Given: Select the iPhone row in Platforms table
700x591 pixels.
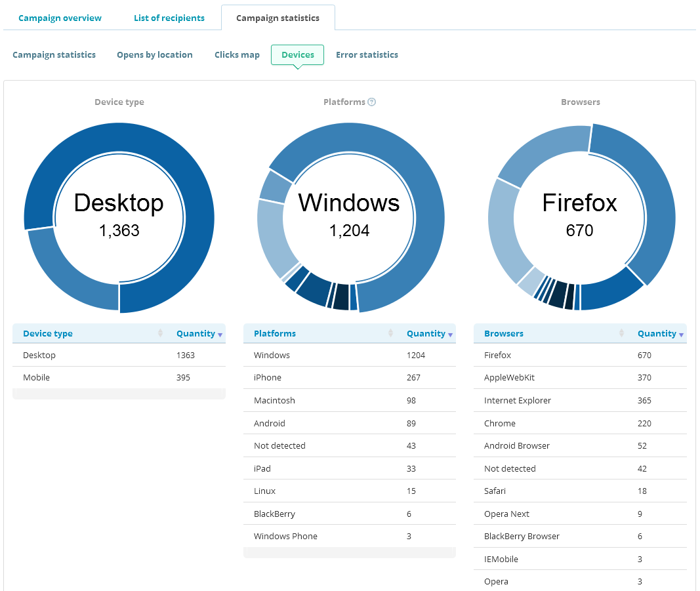Looking at the screenshot, I should 349,378.
